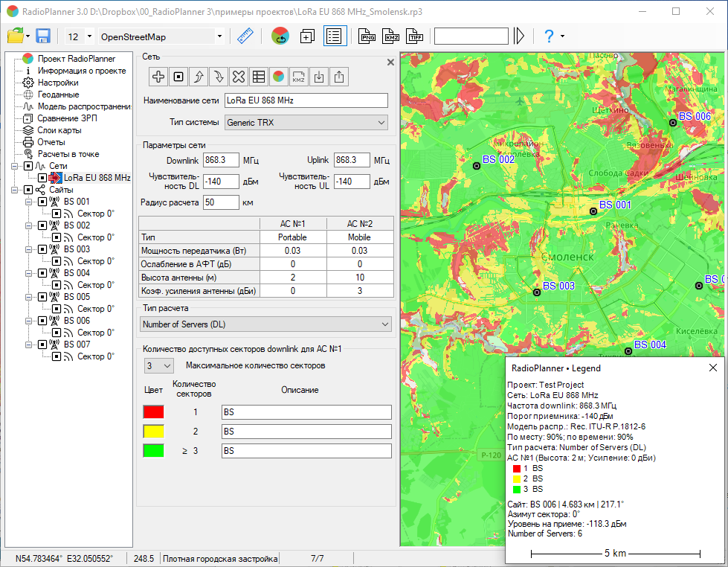Image resolution: width=728 pixels, height=567 pixels.
Task: Open the table view in network panel
Action: [x=258, y=76]
